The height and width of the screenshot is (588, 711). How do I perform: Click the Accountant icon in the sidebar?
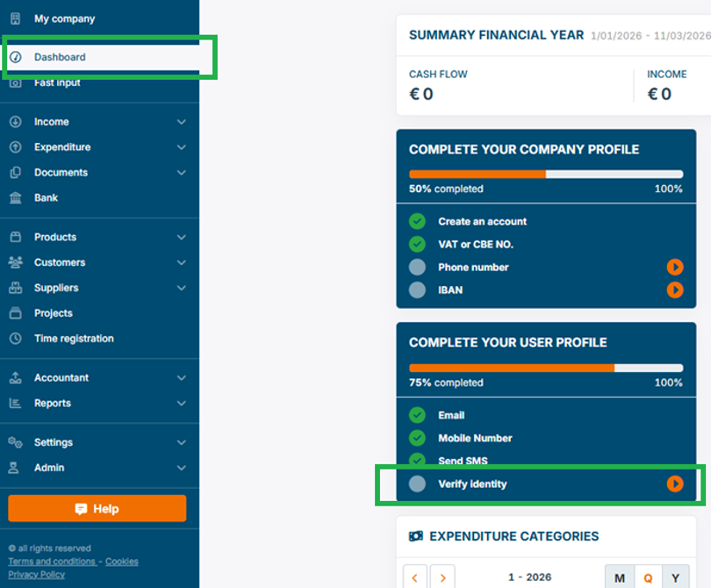[17, 377]
